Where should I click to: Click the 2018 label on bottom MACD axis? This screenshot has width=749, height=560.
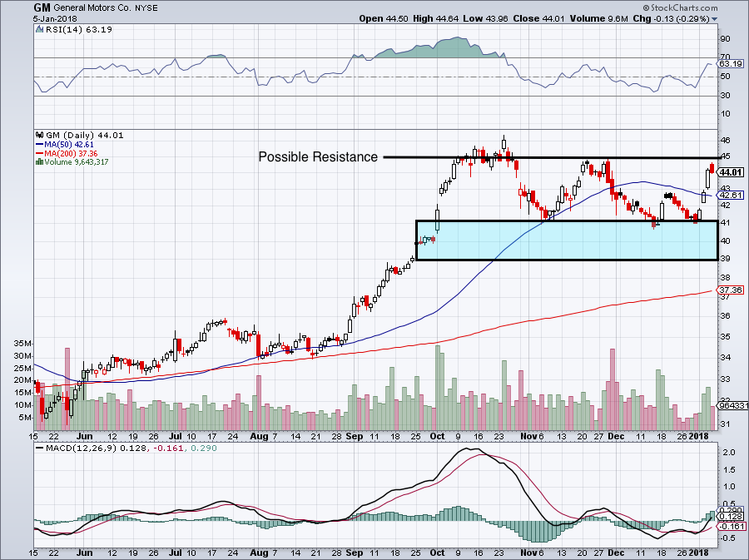tap(700, 553)
